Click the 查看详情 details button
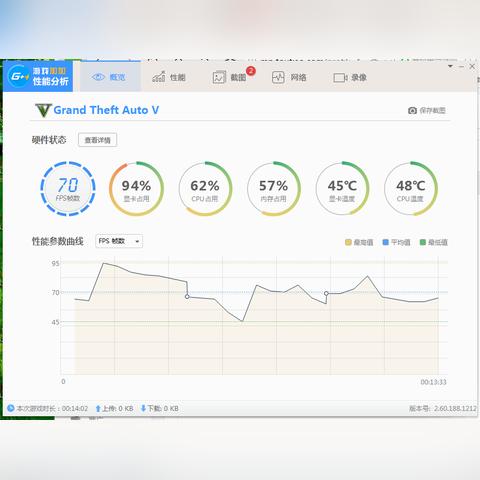This screenshot has height=480, width=480. tap(97, 140)
